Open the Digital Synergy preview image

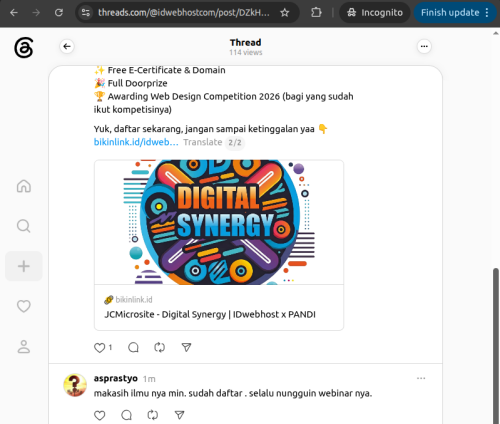coord(219,222)
